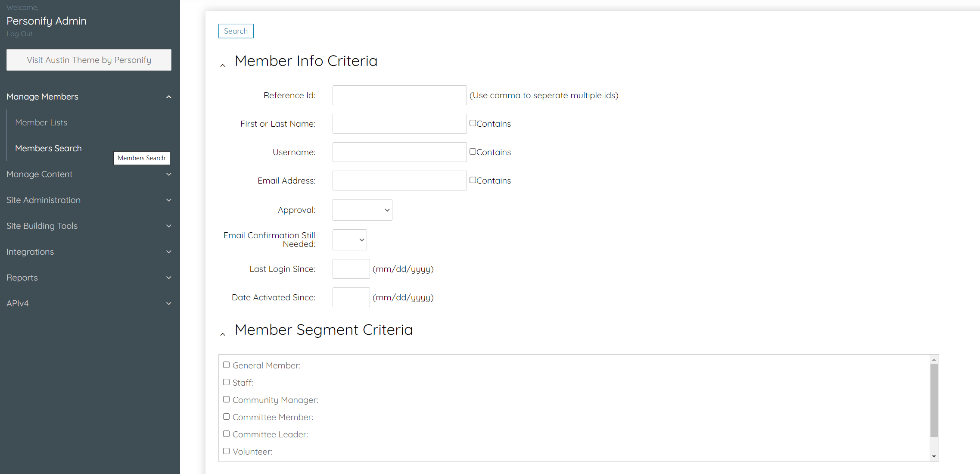Enable Contains for First or Last Name

pos(473,123)
